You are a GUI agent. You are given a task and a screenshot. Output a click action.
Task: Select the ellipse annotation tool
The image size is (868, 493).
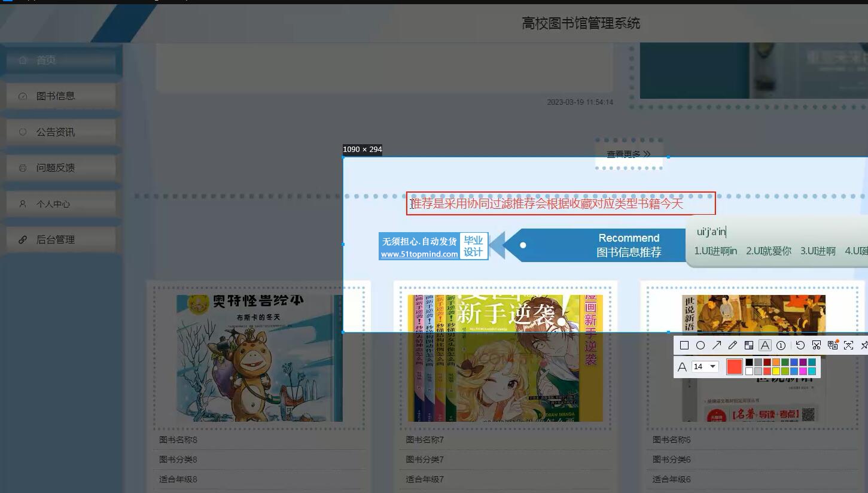pyautogui.click(x=701, y=345)
